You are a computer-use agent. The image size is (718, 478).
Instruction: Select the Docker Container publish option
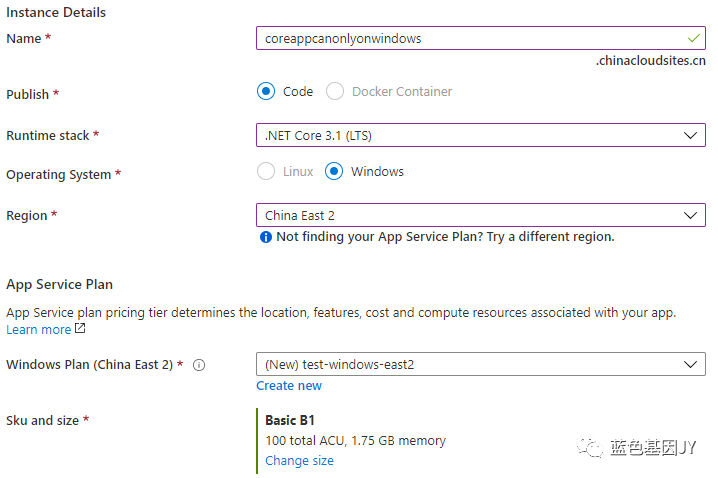coord(335,91)
